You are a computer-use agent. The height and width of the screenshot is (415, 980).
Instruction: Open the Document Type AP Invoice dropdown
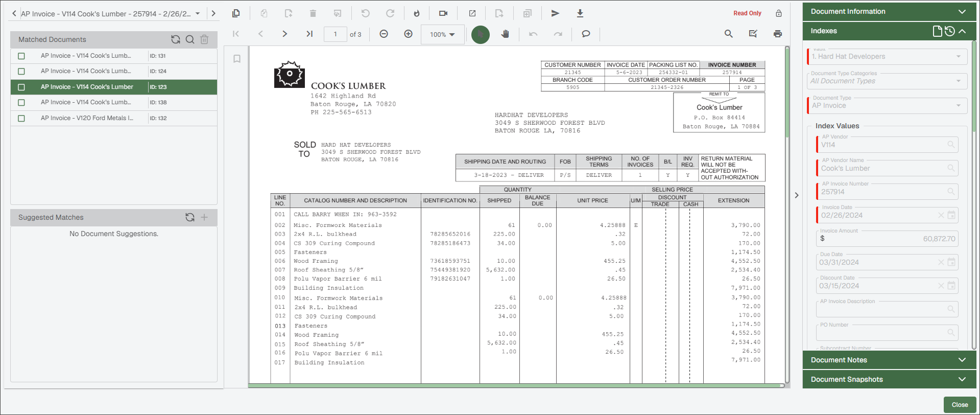(x=887, y=105)
